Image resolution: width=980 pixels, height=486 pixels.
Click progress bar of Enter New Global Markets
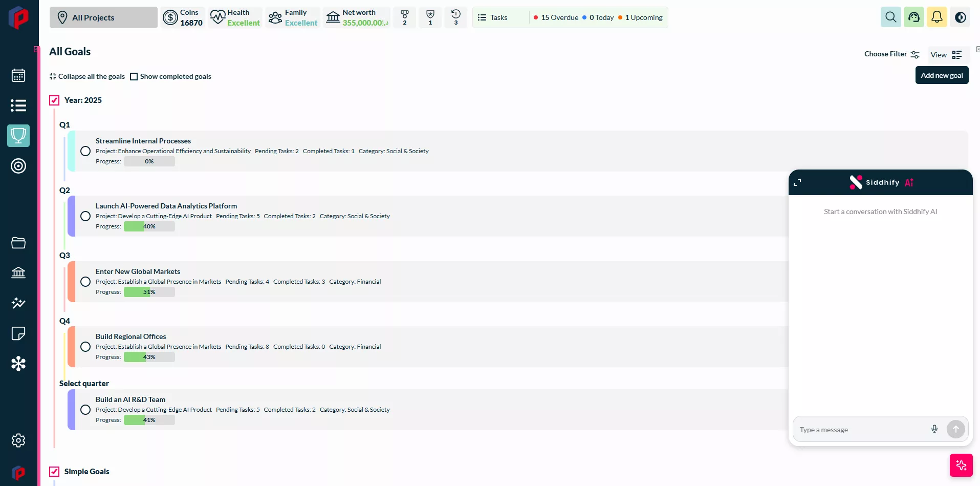point(149,292)
